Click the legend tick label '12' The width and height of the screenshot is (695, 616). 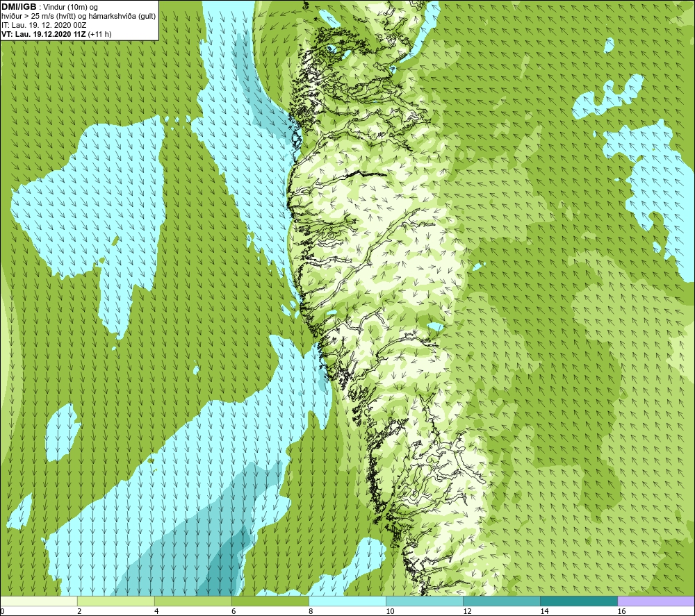pyautogui.click(x=467, y=611)
